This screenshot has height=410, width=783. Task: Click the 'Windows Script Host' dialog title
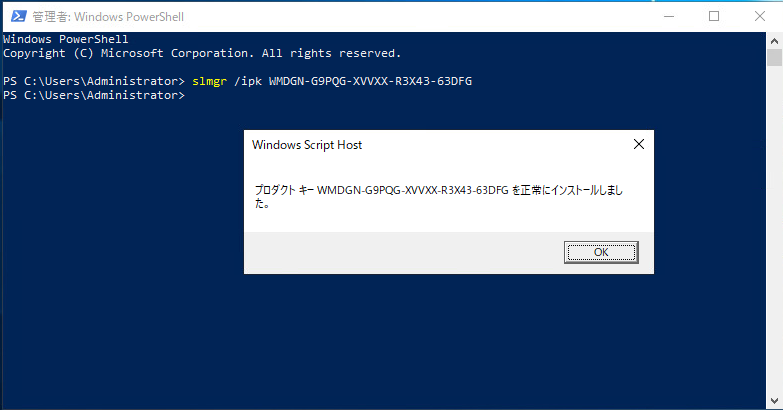(307, 145)
